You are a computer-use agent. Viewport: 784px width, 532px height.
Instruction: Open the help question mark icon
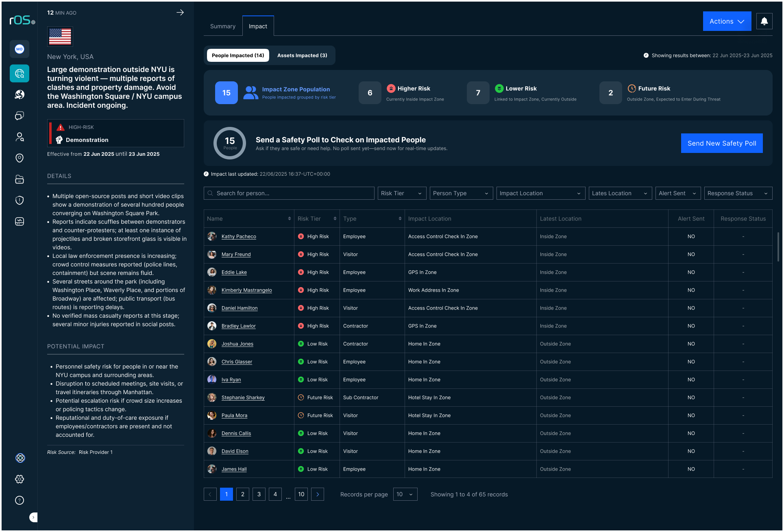pyautogui.click(x=20, y=500)
